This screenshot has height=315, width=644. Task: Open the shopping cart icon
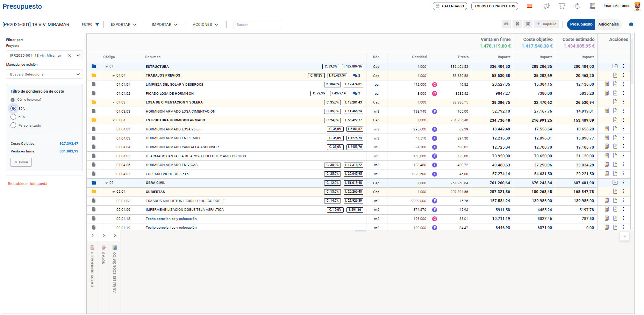tap(562, 6)
